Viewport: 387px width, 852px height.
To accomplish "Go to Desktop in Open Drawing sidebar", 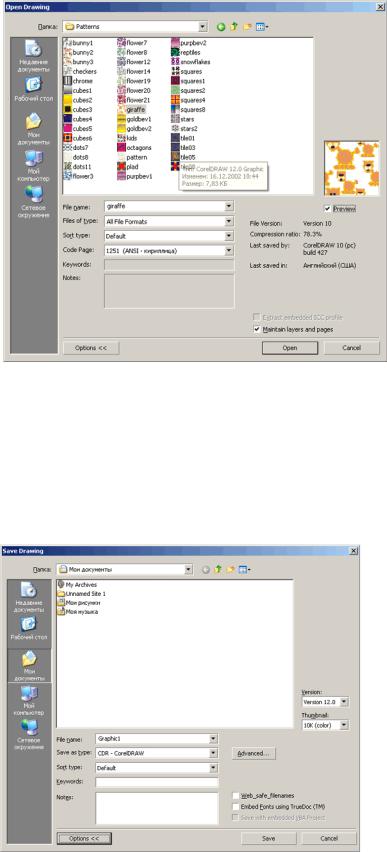I will (x=34, y=90).
